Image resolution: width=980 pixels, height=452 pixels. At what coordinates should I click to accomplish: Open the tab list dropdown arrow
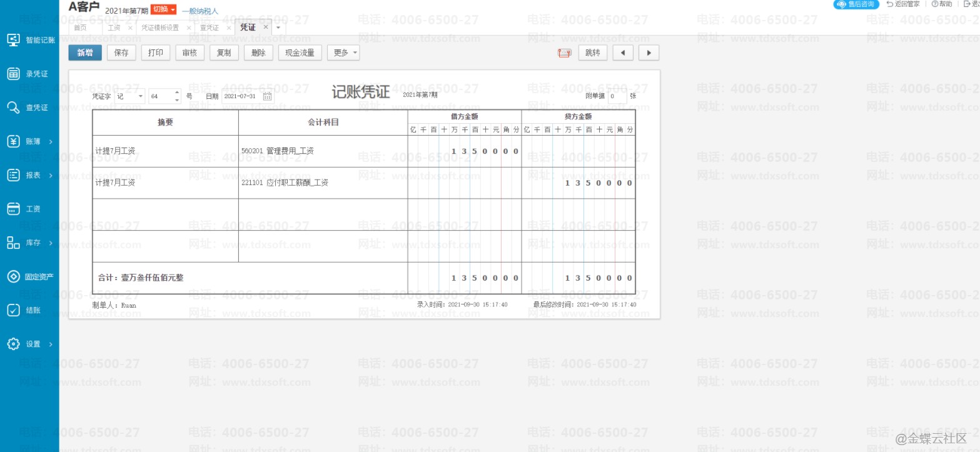click(x=278, y=28)
